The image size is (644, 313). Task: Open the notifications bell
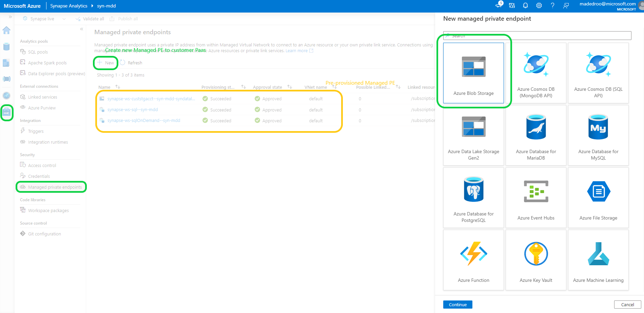(x=525, y=5)
